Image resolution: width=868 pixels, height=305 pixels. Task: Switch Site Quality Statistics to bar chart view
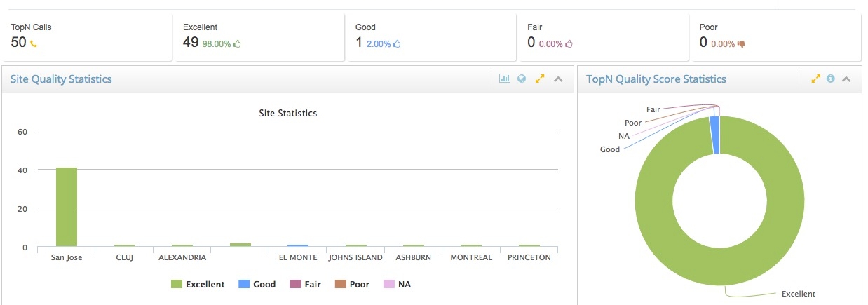[504, 79]
